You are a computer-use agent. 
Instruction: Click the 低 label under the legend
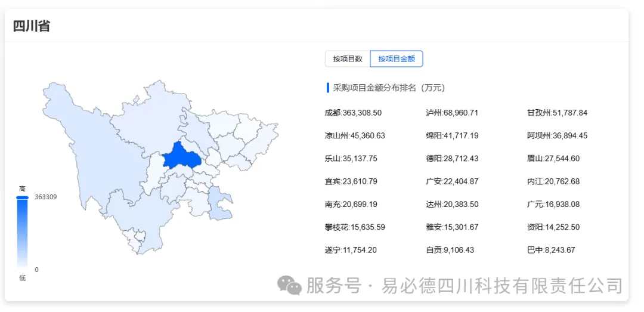click(x=23, y=278)
